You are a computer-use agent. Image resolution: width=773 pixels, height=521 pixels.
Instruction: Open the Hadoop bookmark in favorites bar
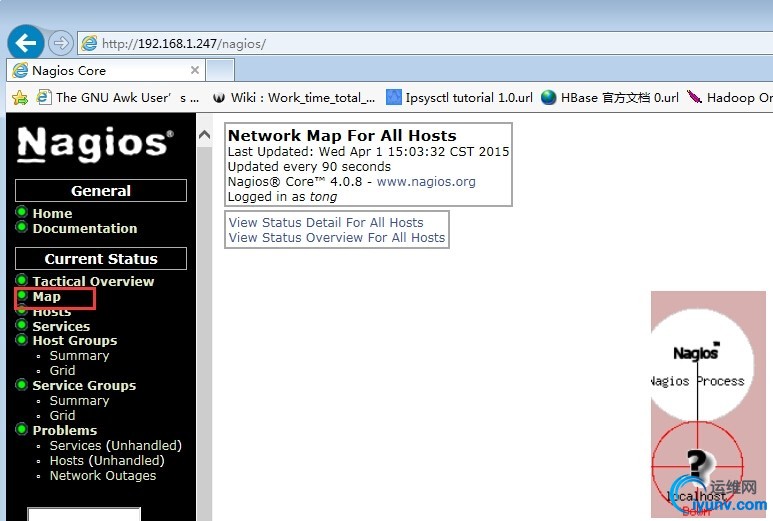(x=730, y=98)
